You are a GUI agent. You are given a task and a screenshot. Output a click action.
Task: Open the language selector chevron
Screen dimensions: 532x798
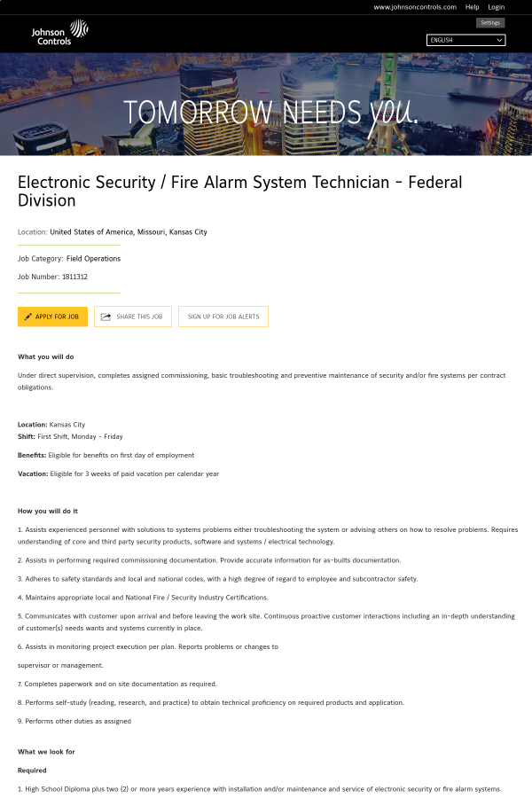[499, 40]
